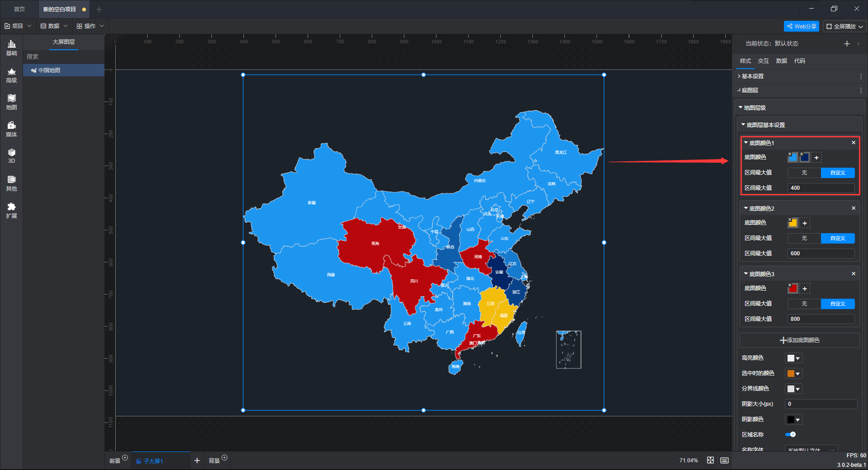Screen dimensions: 868x470
Task: Select 自定义 for 底图颜色1 range maximum
Action: tap(838, 173)
